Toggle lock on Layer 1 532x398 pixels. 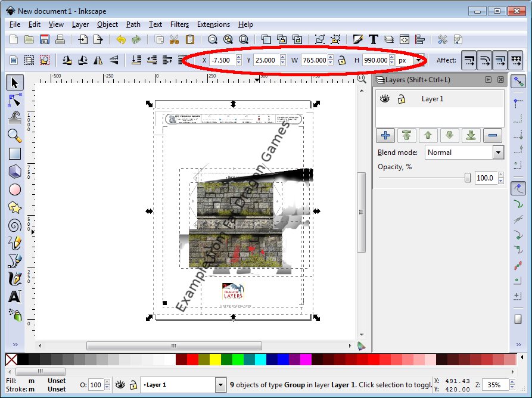402,99
